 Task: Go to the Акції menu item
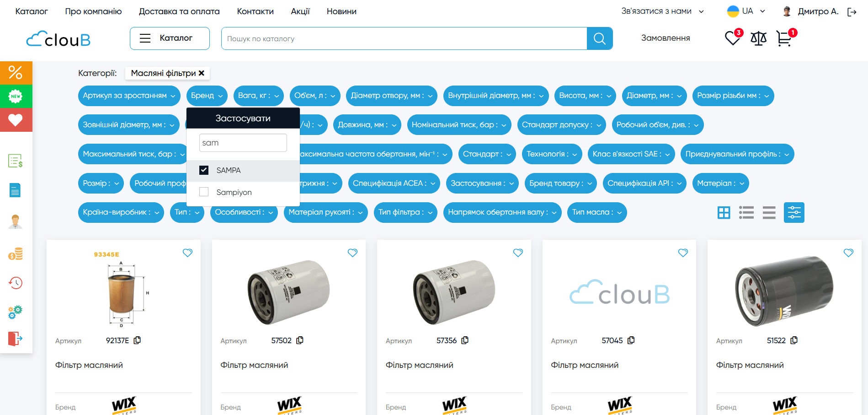[x=300, y=11]
